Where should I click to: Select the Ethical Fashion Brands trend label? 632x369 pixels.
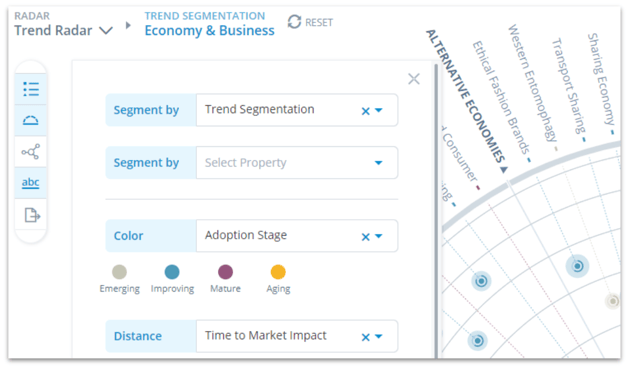(x=501, y=98)
